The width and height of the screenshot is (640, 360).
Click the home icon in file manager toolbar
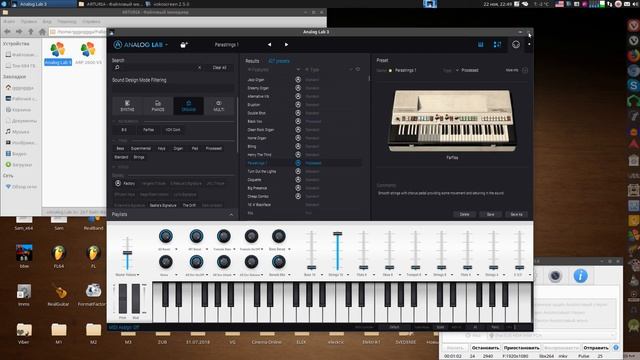click(42, 31)
